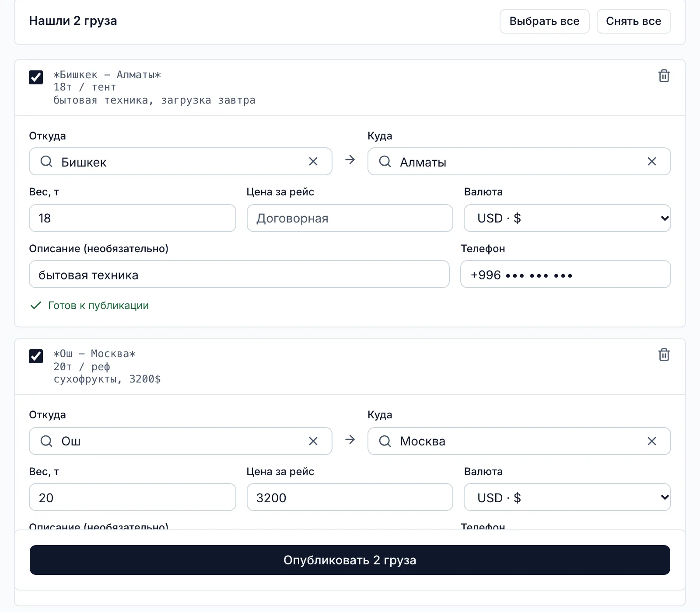
Task: Click raw text 20т / реф
Action: click(x=82, y=366)
